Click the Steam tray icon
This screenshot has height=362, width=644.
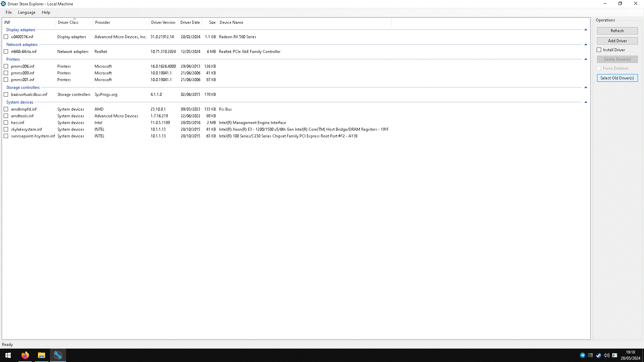598,355
